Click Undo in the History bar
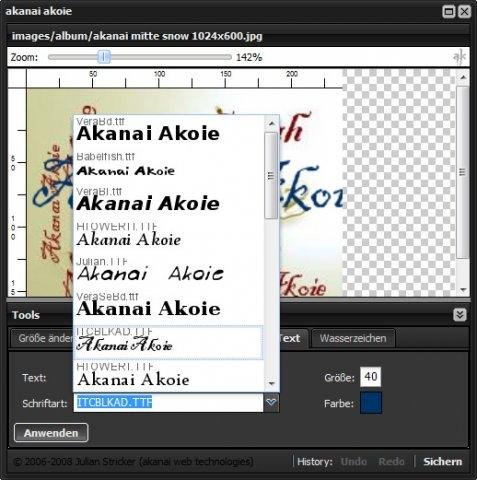Image resolution: width=477 pixels, height=480 pixels. coord(353,462)
